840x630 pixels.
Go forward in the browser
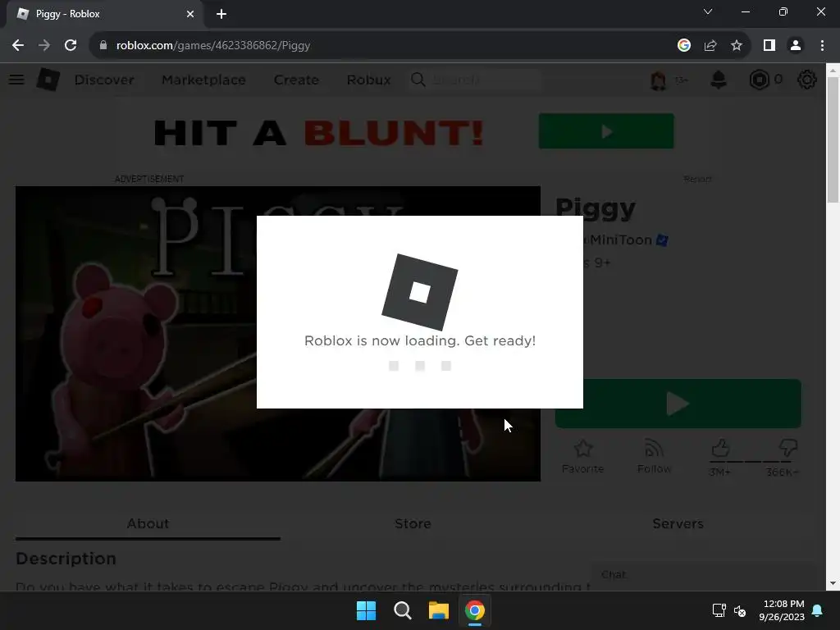click(44, 46)
